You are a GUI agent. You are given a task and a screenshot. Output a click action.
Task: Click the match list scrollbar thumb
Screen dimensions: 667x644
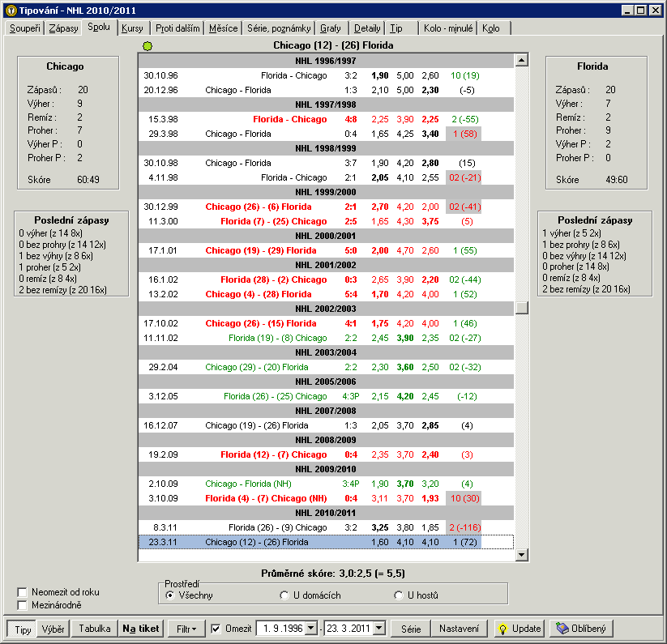(x=521, y=308)
